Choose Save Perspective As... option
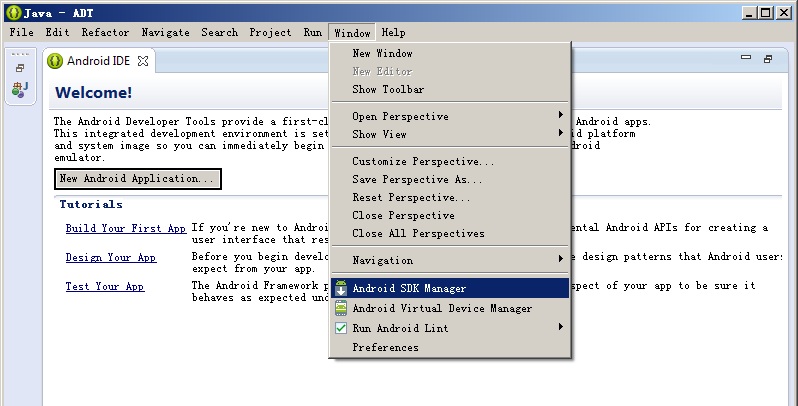The height and width of the screenshot is (406, 798). tap(450, 179)
